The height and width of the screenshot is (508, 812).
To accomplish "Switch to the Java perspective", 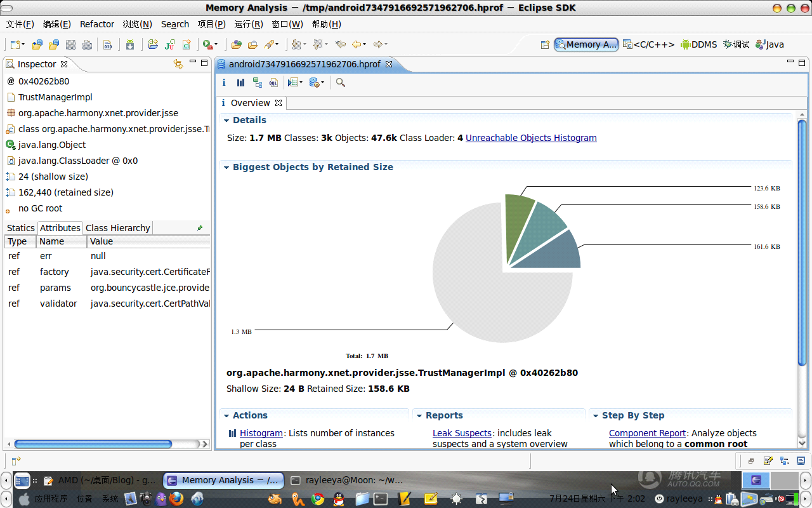I will (x=769, y=44).
